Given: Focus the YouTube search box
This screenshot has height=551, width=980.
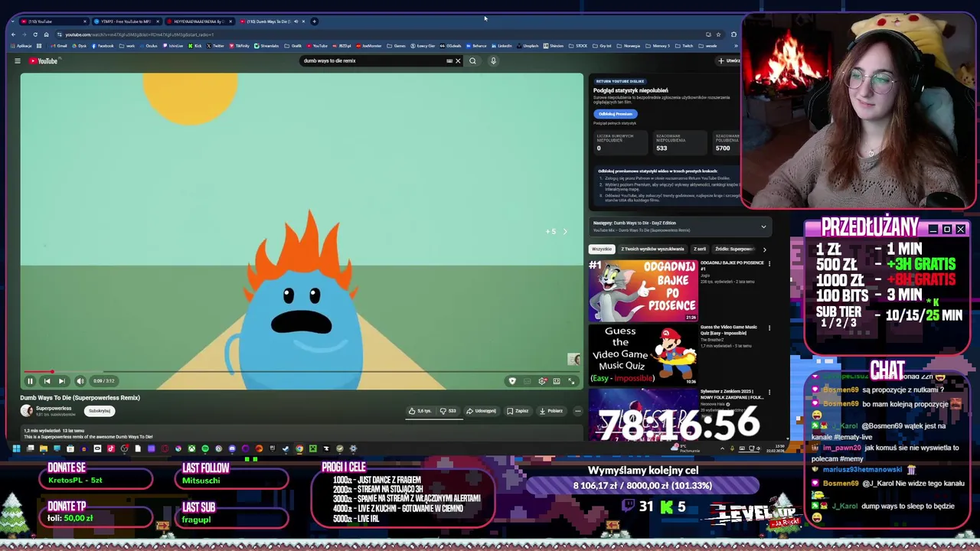Looking at the screenshot, I should coord(371,61).
